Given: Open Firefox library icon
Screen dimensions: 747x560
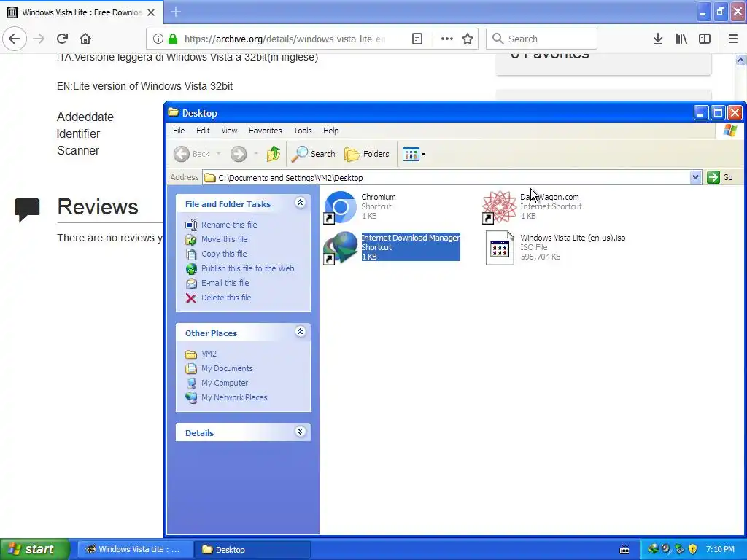Looking at the screenshot, I should pyautogui.click(x=681, y=39).
